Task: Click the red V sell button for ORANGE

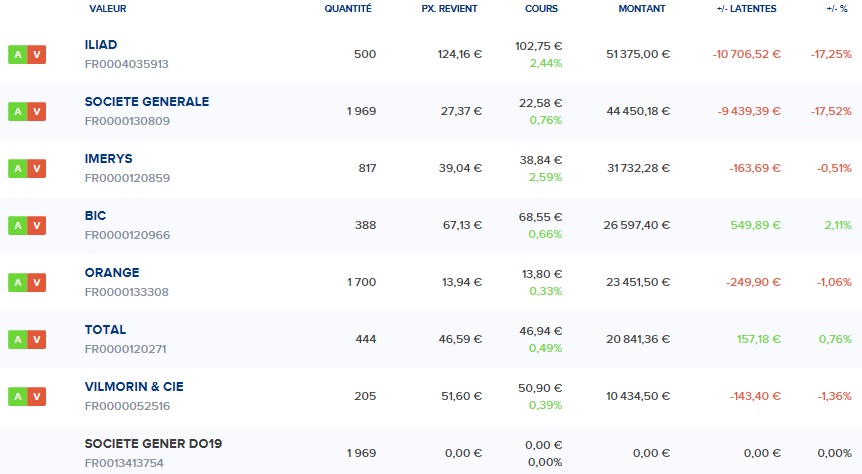Action: point(37,283)
